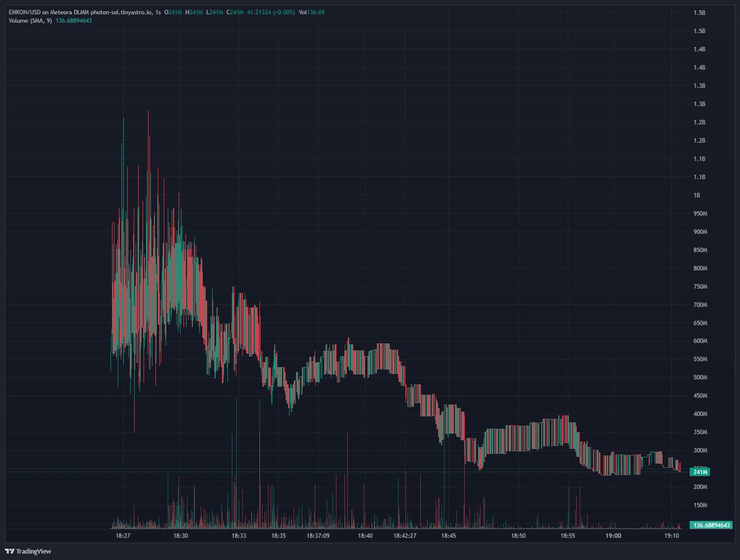Click the 1B label on the price axis
Image resolution: width=740 pixels, height=560 pixels.
pyautogui.click(x=697, y=196)
